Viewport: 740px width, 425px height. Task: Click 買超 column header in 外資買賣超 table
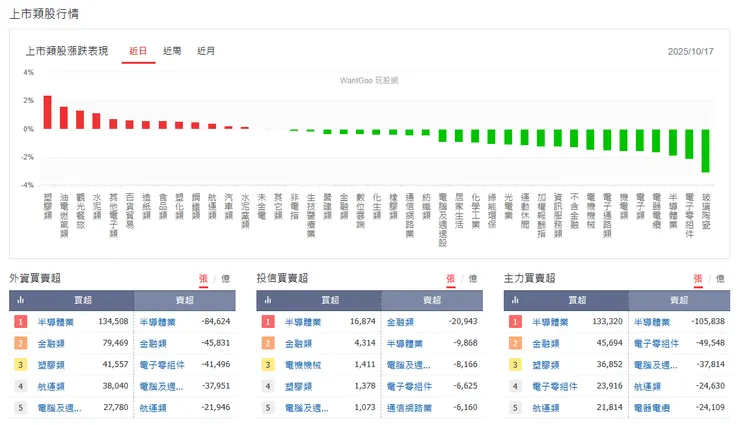pyautogui.click(x=83, y=300)
